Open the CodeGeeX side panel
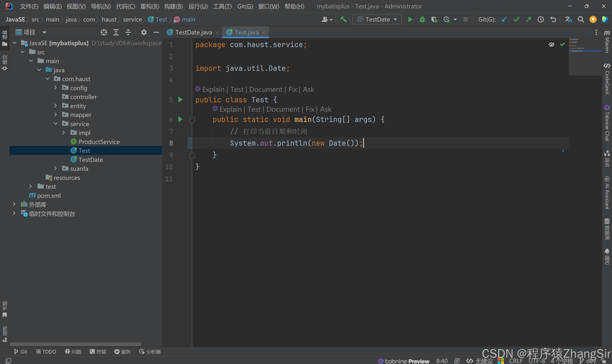612x364 pixels. click(x=607, y=78)
